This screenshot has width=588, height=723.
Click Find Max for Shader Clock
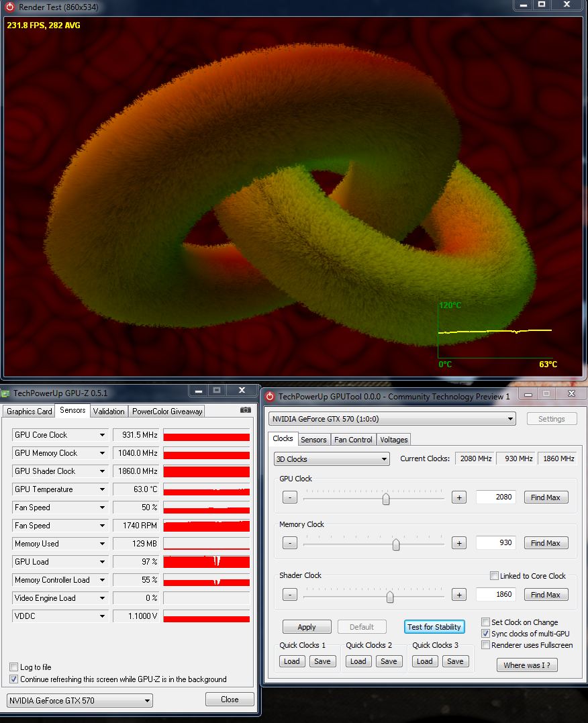click(546, 595)
